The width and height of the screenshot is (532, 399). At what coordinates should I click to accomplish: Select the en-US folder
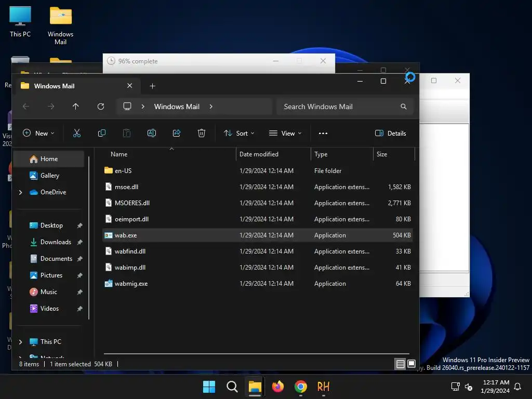pyautogui.click(x=258, y=170)
